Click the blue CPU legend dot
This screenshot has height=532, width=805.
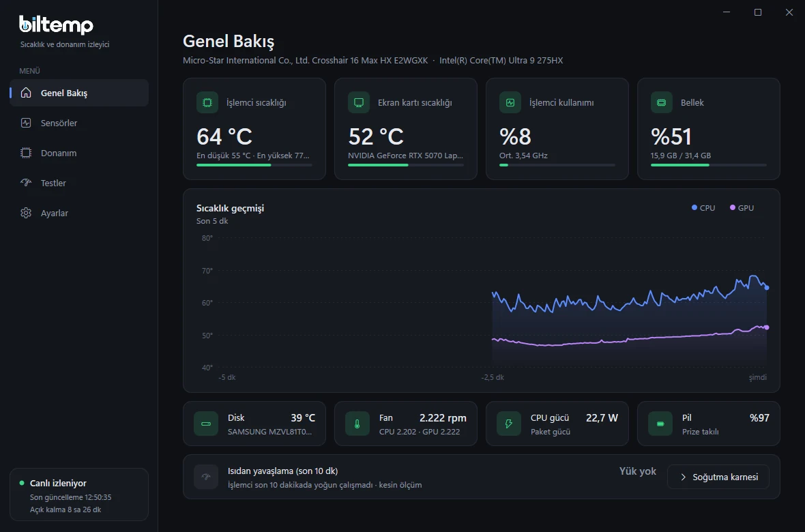[x=694, y=207]
